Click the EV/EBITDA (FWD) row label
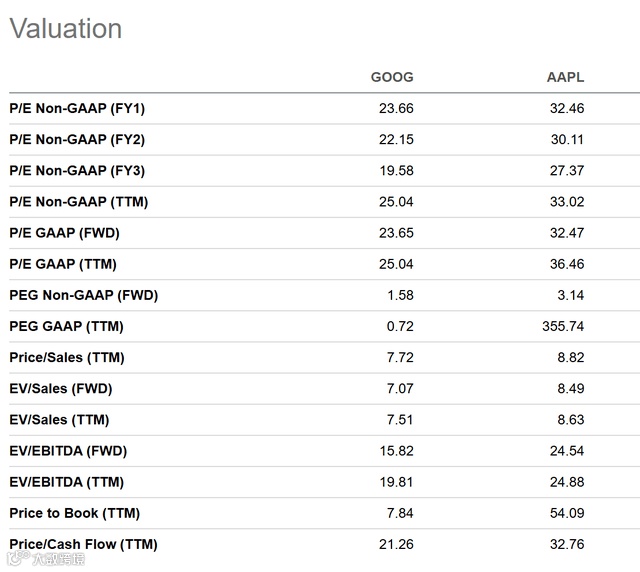The image size is (640, 572). pyautogui.click(x=68, y=451)
